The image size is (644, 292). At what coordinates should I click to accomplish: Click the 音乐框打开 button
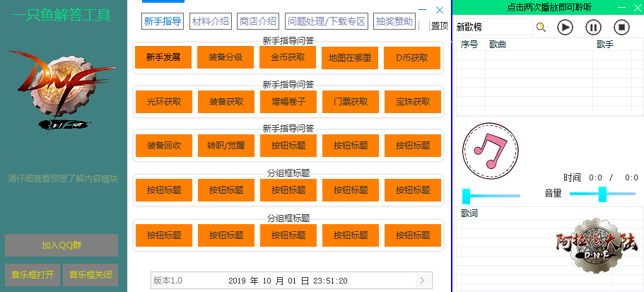point(33,274)
